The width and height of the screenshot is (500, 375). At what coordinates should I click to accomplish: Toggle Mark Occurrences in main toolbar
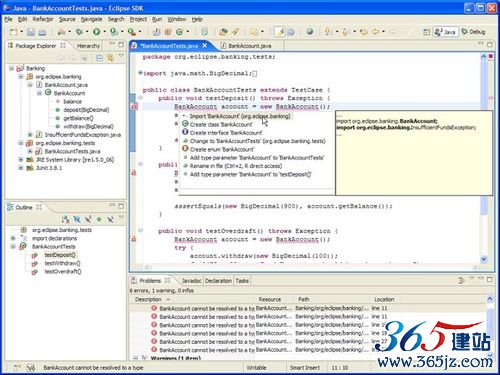[x=280, y=32]
